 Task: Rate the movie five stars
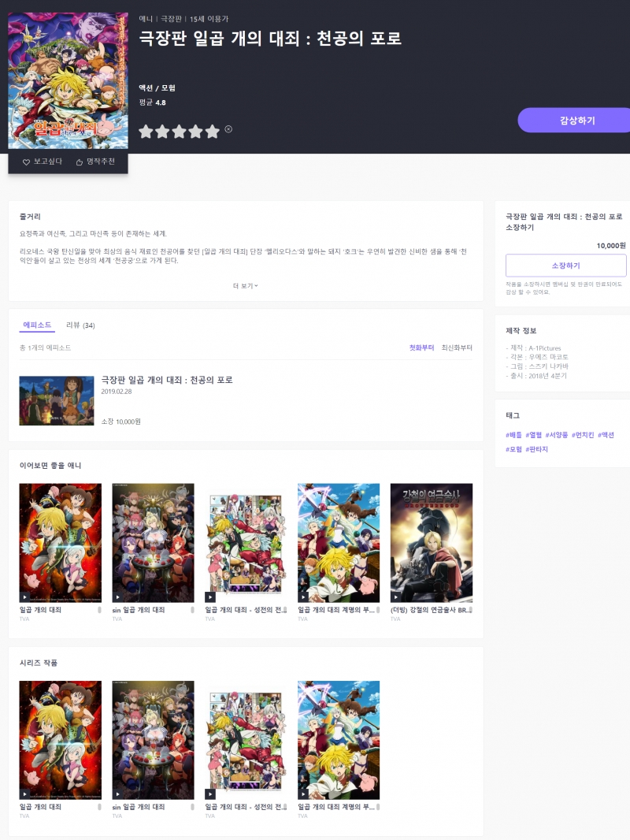213,132
